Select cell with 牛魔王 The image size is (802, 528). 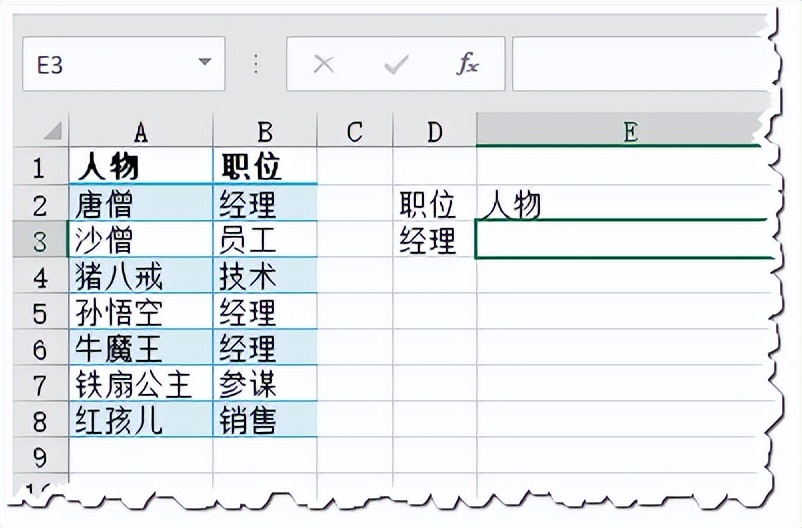(x=141, y=347)
